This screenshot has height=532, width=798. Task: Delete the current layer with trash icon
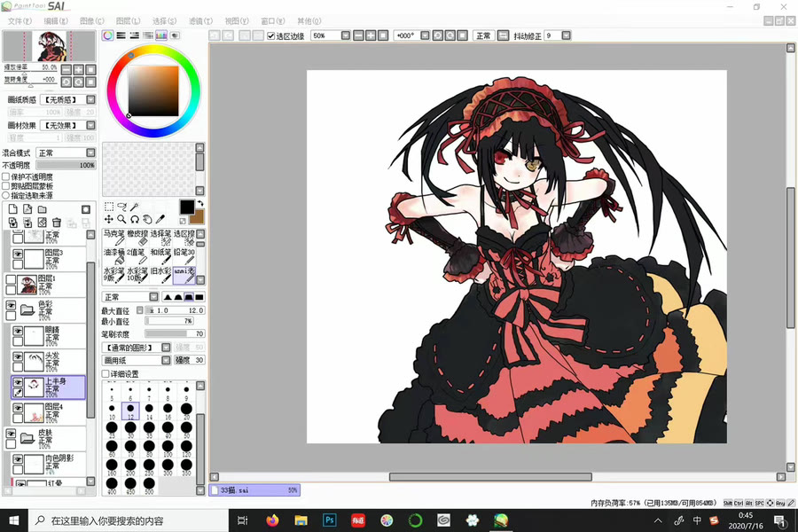pos(57,223)
